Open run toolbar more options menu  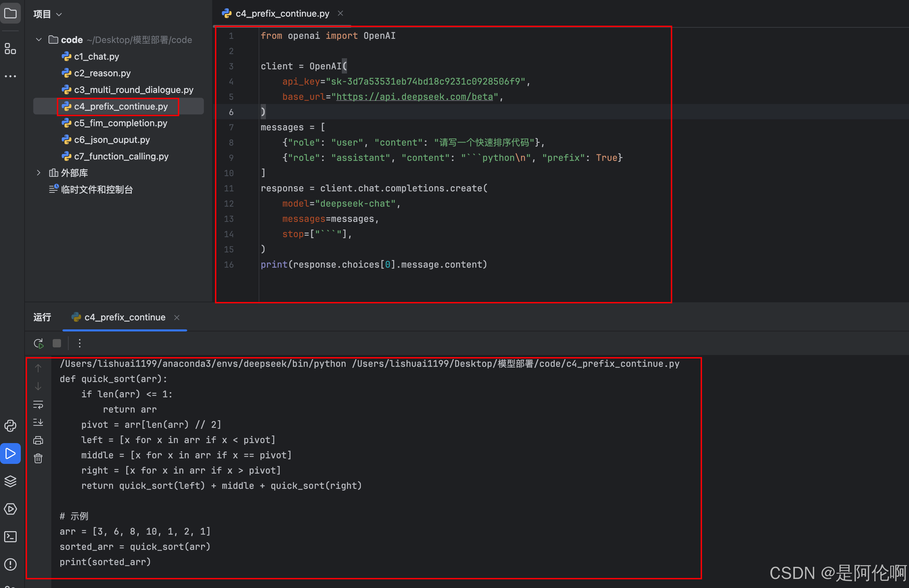(x=79, y=343)
